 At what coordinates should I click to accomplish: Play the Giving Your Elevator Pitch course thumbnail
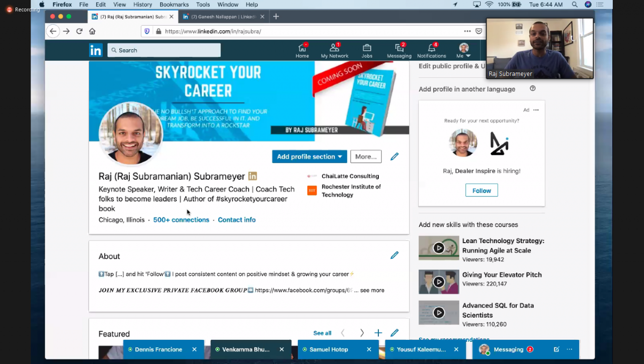(x=439, y=282)
